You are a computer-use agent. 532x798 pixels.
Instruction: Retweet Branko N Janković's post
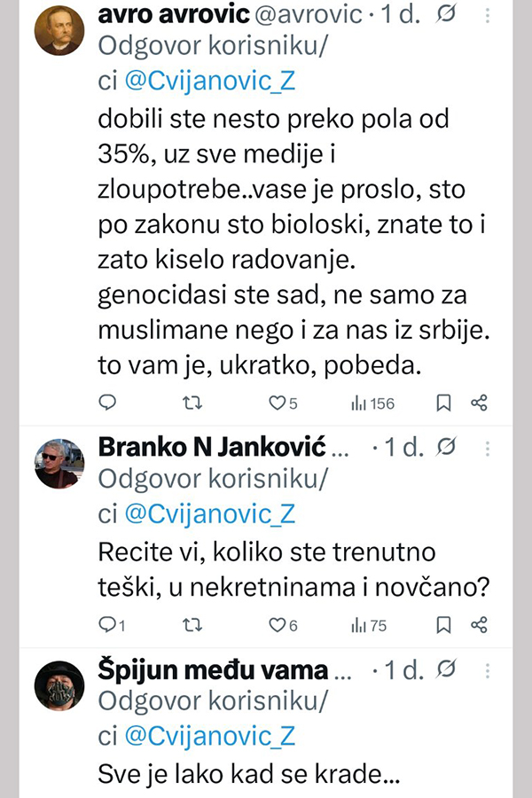(x=192, y=625)
